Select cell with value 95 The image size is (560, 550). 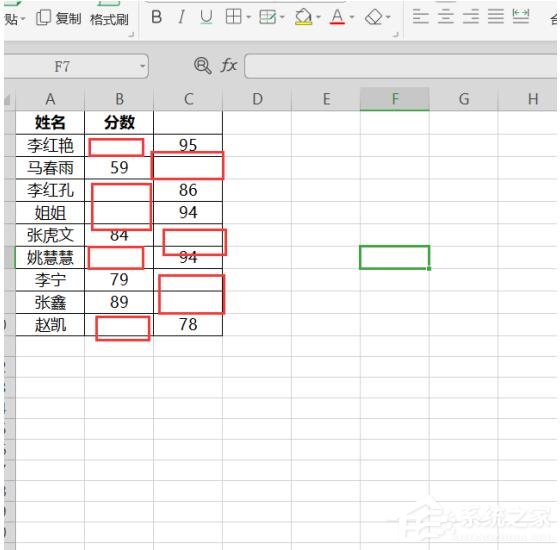tap(188, 146)
